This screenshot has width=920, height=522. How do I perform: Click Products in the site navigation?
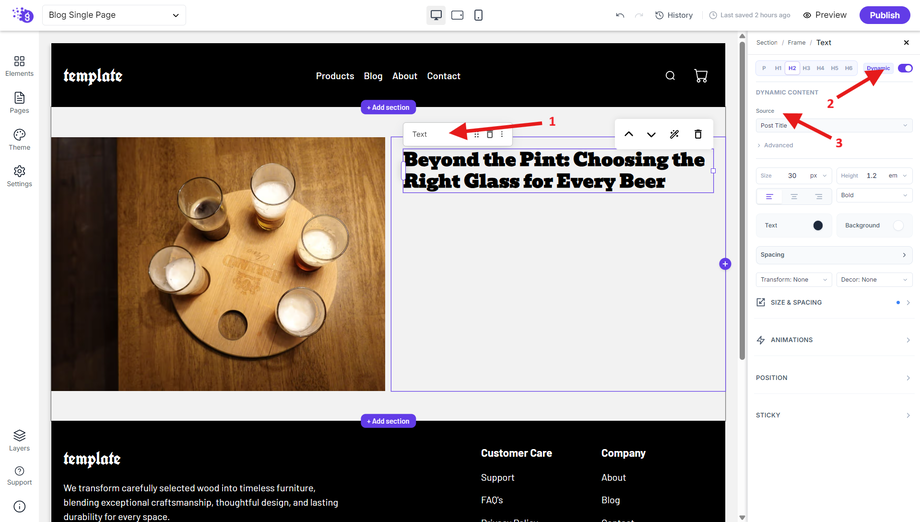click(x=335, y=76)
